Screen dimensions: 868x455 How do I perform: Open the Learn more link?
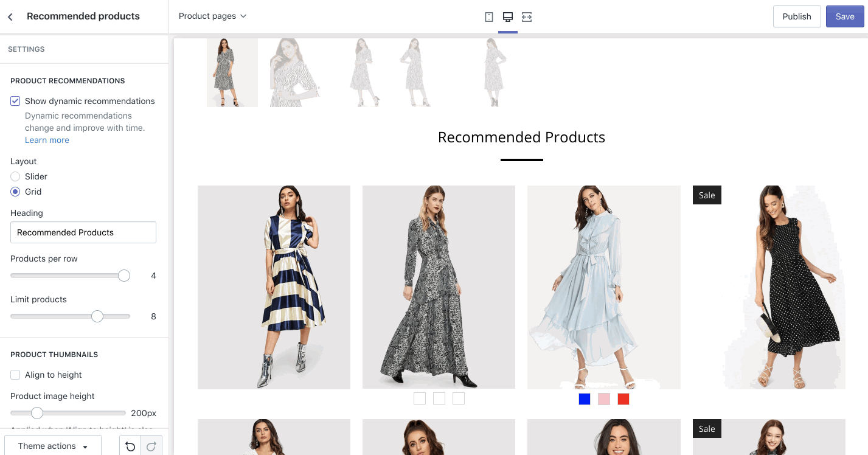click(47, 140)
